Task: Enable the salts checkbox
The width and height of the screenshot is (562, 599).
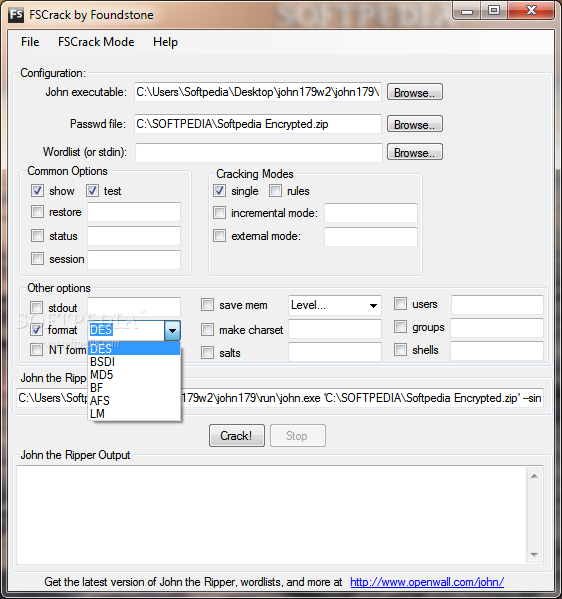Action: pyautogui.click(x=207, y=353)
